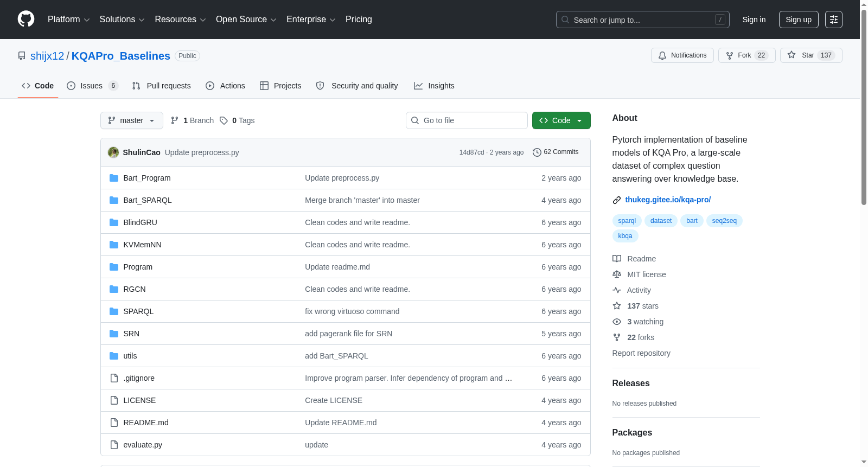Expand the Resources menu

[180, 20]
